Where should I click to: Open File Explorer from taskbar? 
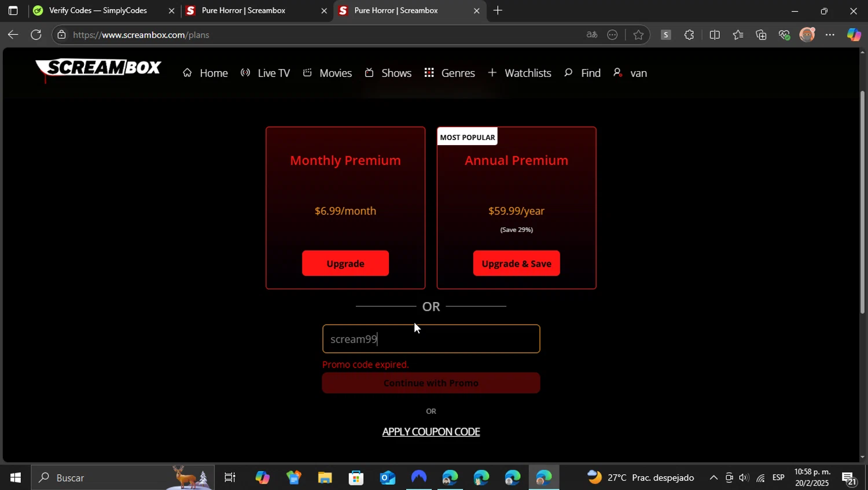coord(325,478)
